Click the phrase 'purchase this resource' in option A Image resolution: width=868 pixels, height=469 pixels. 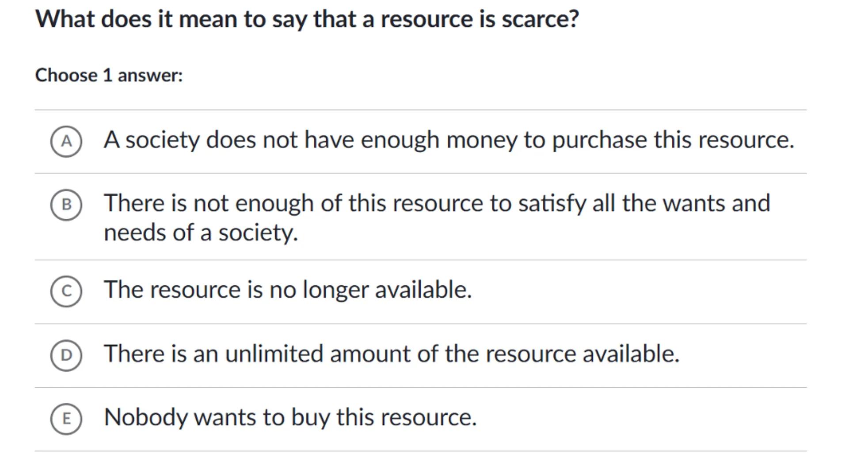pos(673,140)
